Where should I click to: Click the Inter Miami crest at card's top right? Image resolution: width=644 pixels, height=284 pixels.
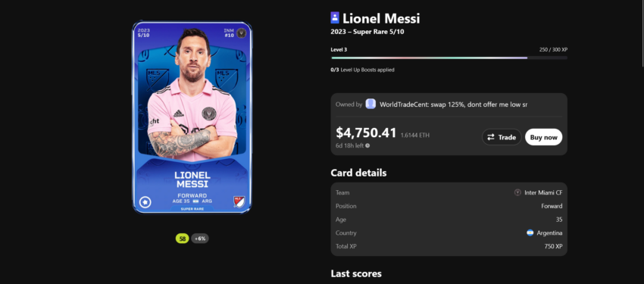click(242, 31)
